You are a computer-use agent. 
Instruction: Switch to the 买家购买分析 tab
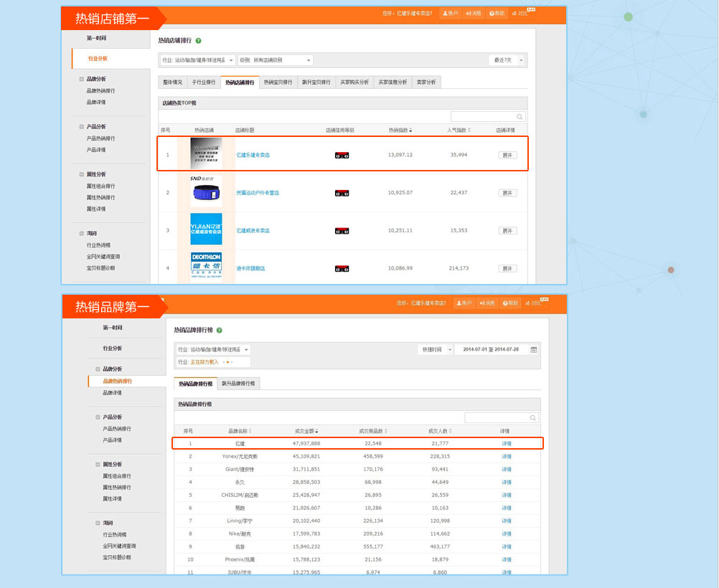(354, 82)
